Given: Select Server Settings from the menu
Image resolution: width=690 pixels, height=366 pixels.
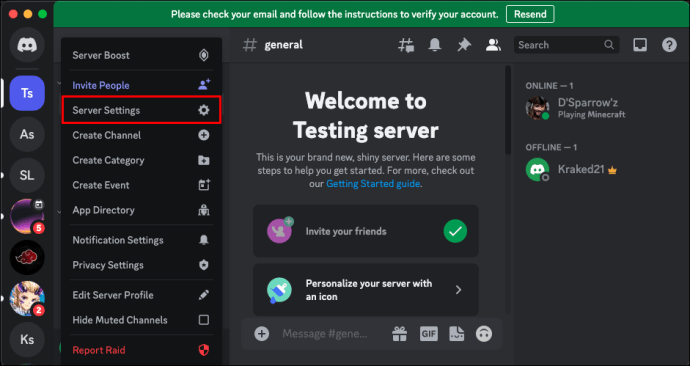Looking at the screenshot, I should pyautogui.click(x=141, y=110).
